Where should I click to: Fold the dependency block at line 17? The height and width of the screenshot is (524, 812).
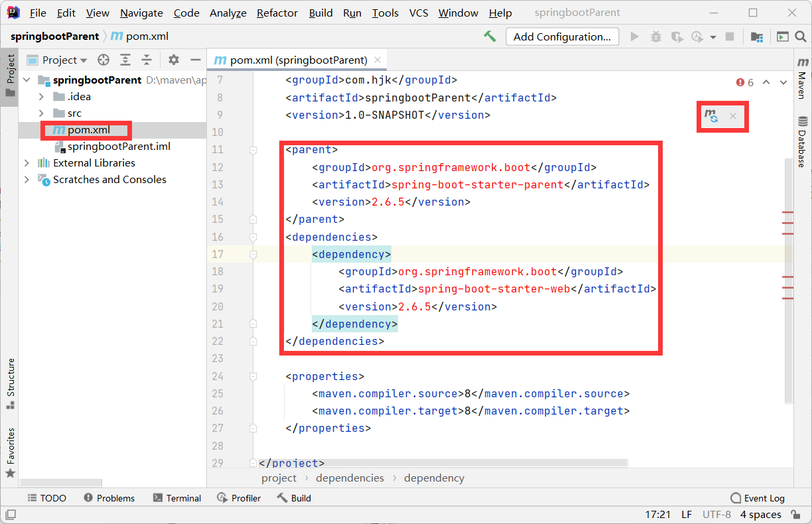tap(253, 254)
